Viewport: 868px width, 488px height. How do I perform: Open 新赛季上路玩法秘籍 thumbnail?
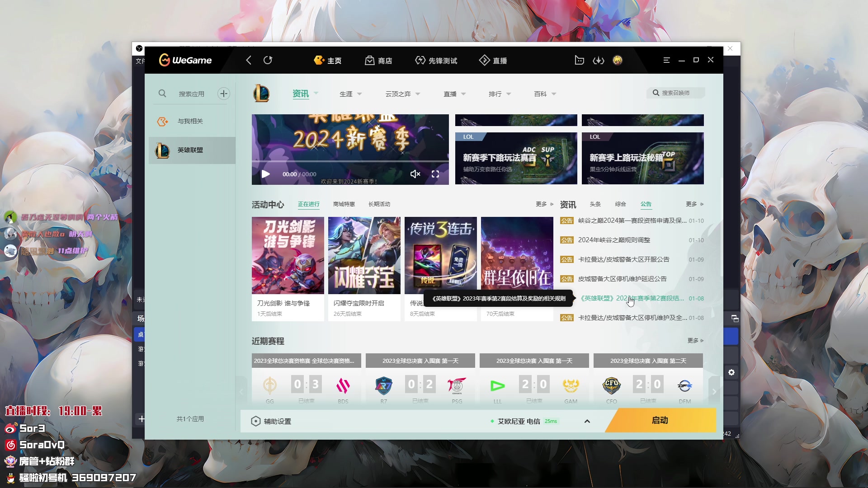(643, 158)
